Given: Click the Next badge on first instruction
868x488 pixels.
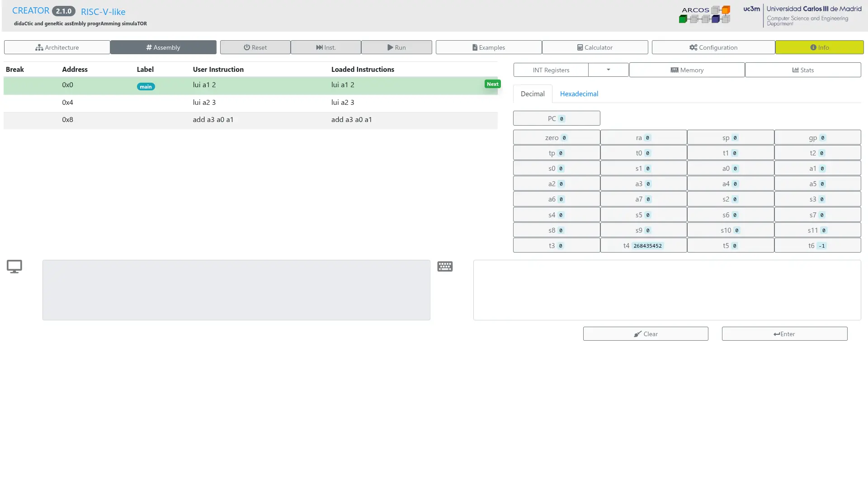Looking at the screenshot, I should click(x=492, y=84).
